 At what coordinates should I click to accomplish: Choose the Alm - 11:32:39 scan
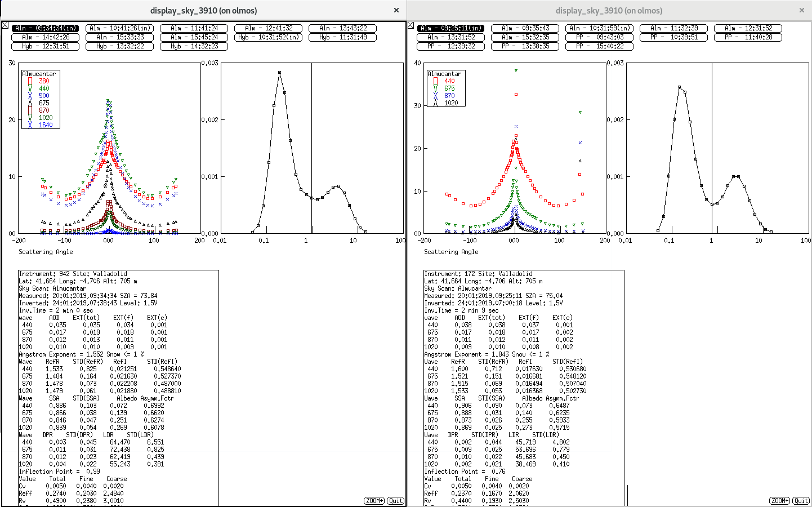coord(673,28)
